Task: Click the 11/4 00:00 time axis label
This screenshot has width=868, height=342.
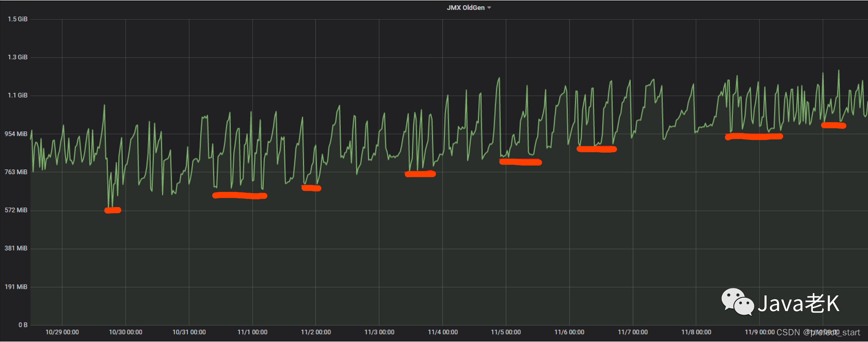Action: [443, 332]
